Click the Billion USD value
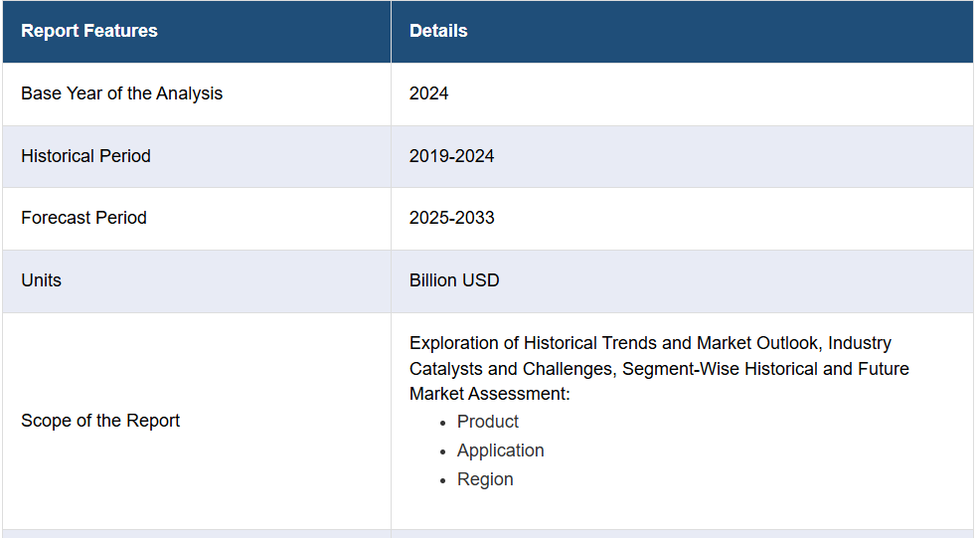This screenshot has height=538, width=980. (x=454, y=280)
